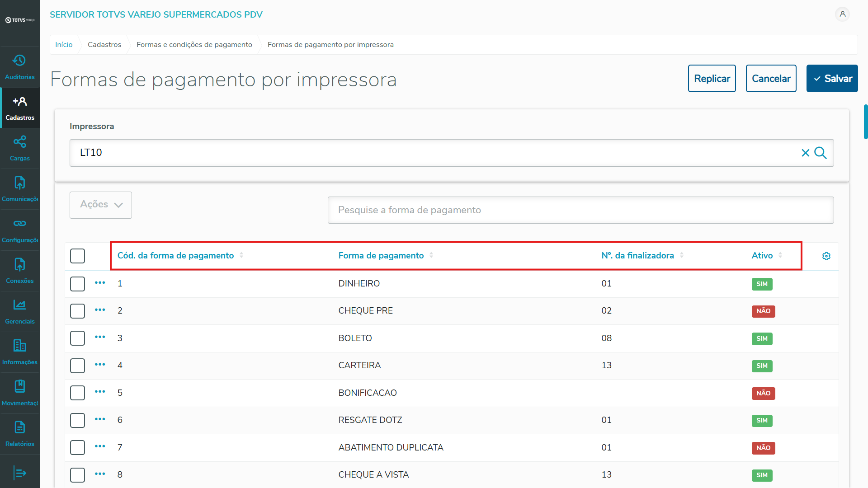
Task: Open the Conexões sidebar icon
Action: [19, 270]
